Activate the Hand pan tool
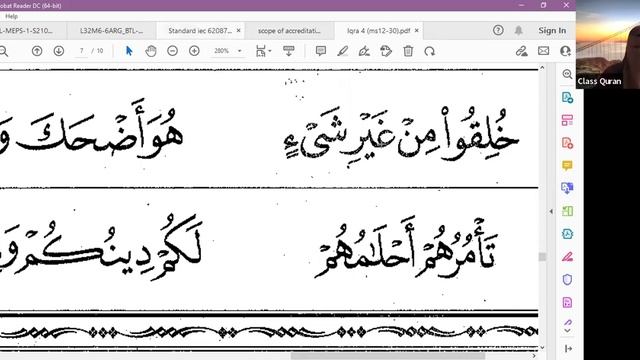This screenshot has width=640, height=360. click(151, 51)
